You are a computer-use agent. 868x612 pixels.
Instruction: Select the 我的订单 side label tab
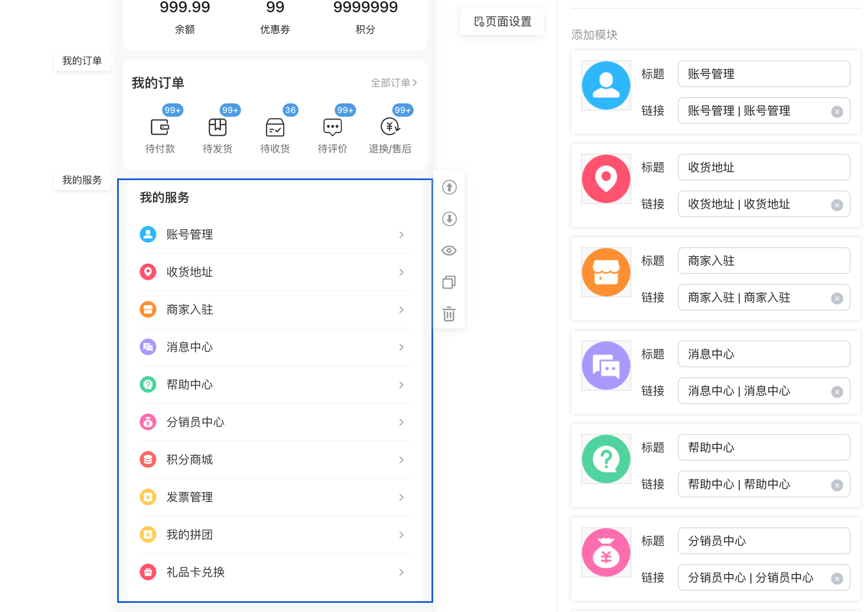tap(82, 61)
